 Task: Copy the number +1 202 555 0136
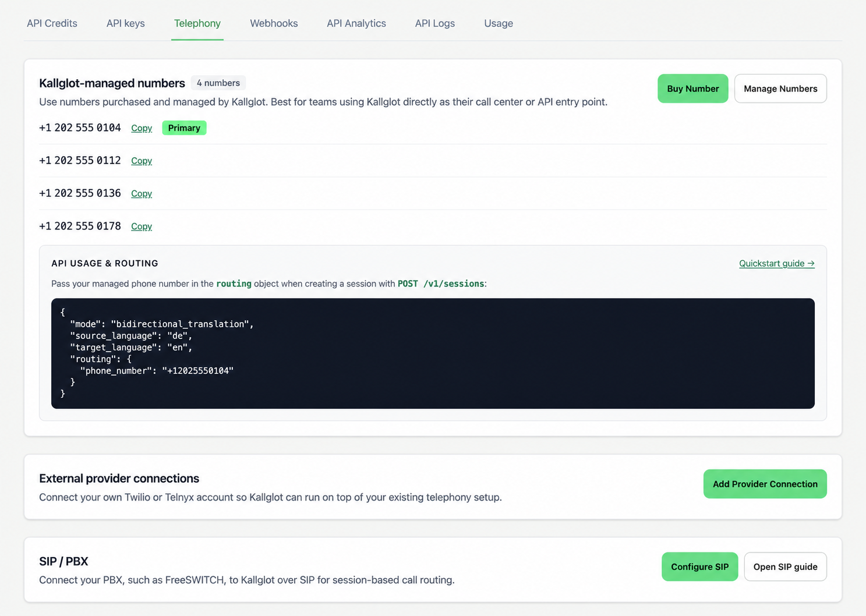(x=142, y=193)
